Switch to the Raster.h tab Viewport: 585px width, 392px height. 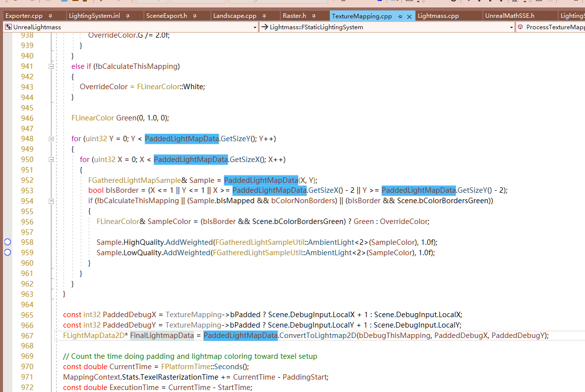(x=294, y=16)
